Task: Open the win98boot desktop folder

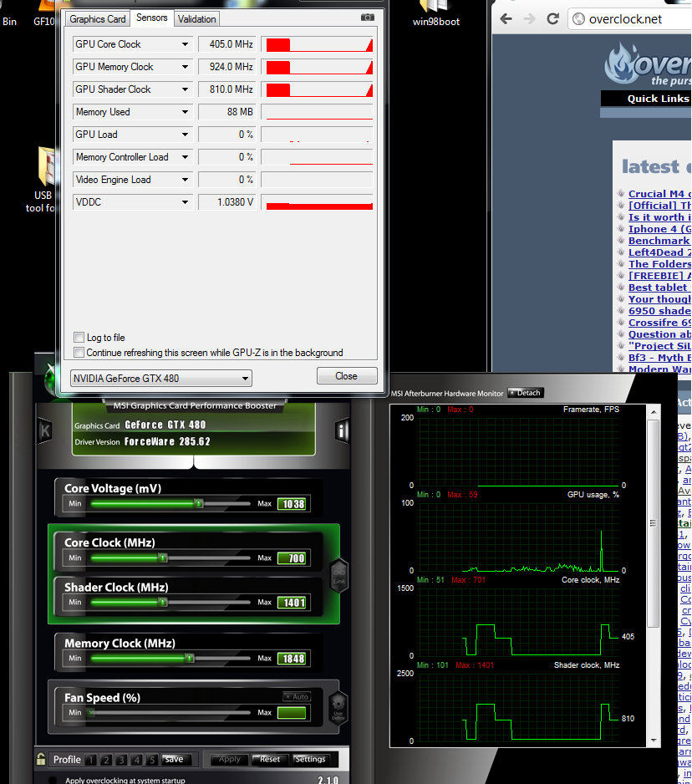Action: pyautogui.click(x=436, y=13)
